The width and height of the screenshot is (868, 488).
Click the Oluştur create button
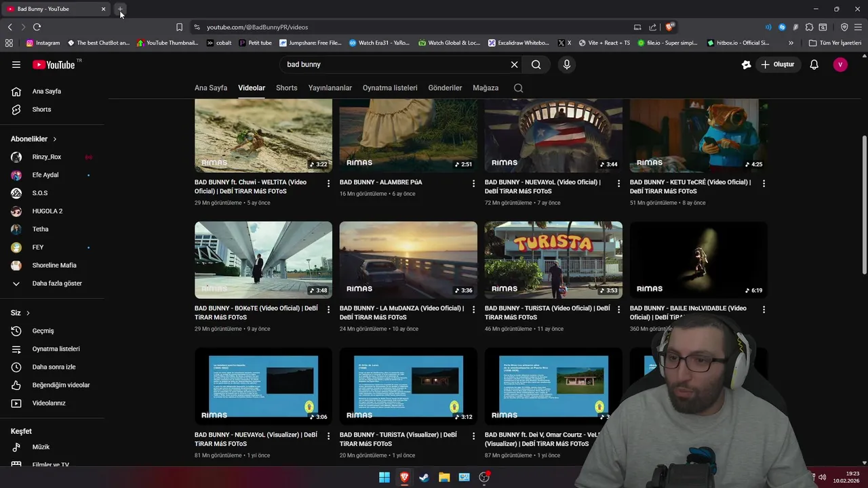click(x=777, y=64)
